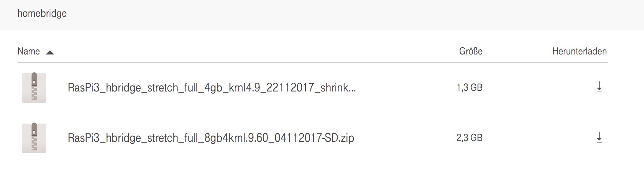The image size is (644, 169).
Task: Select the 2,3 GB size cell
Action: click(x=469, y=138)
